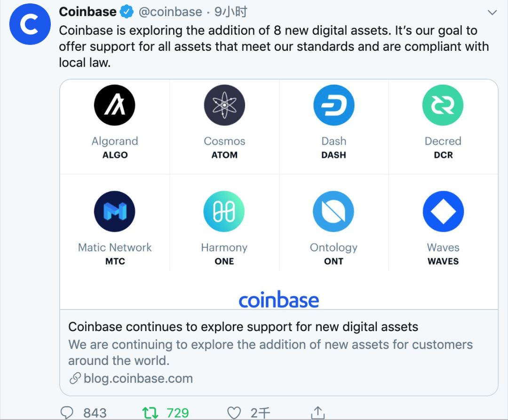Click the article title about new digital assets

click(x=243, y=326)
